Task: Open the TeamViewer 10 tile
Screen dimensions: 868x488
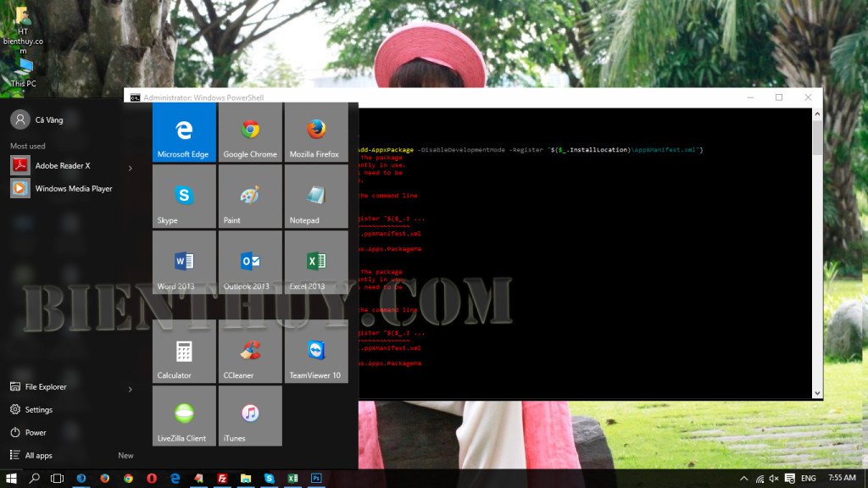Action: click(x=316, y=352)
